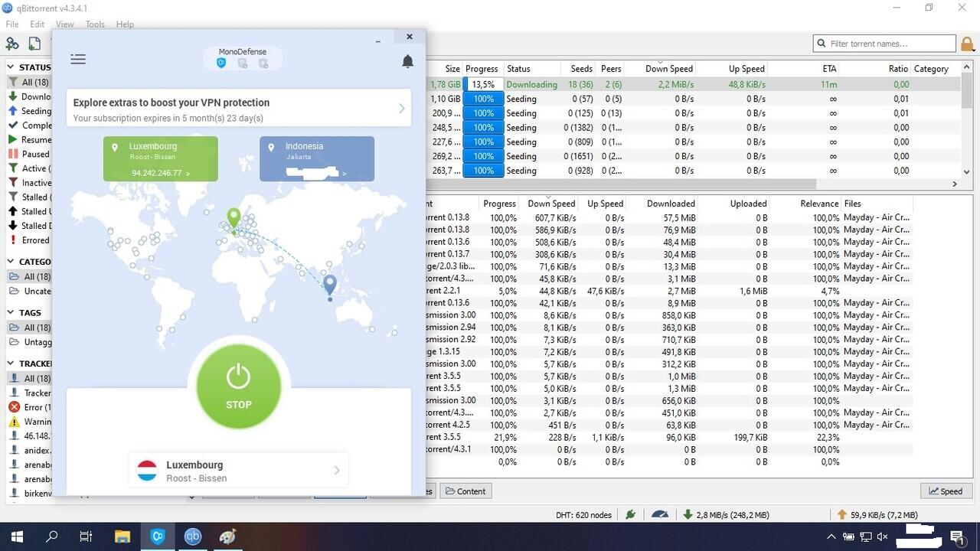The image size is (980, 551).
Task: Open the Tools menu
Action: (95, 24)
